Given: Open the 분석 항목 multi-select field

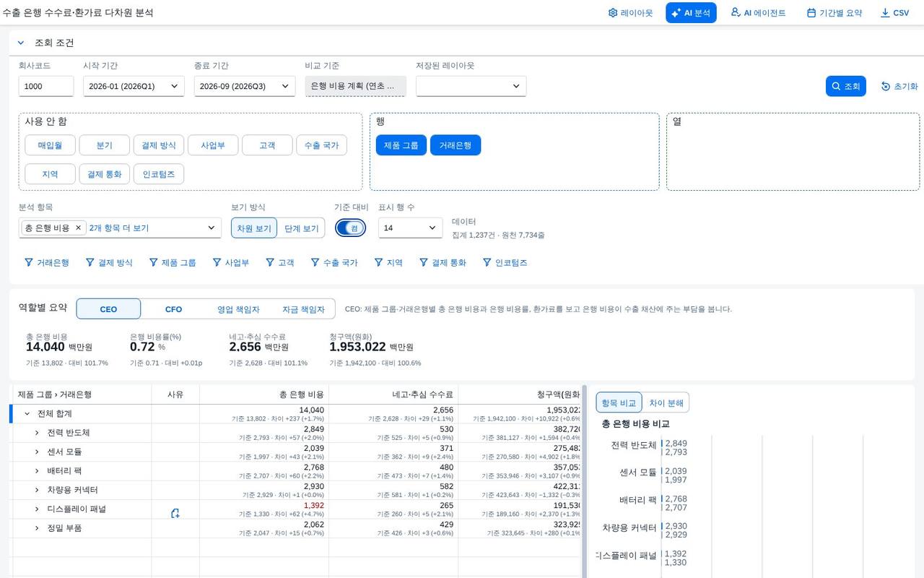Looking at the screenshot, I should click(x=120, y=228).
